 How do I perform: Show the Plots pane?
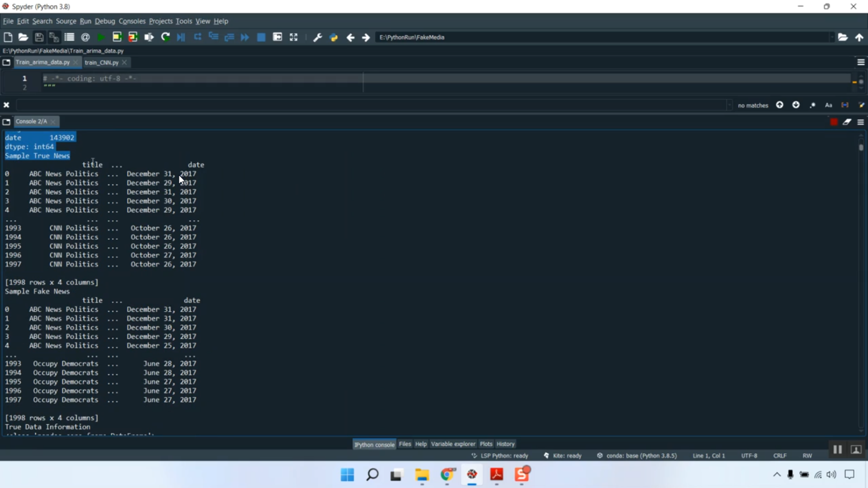coord(486,444)
